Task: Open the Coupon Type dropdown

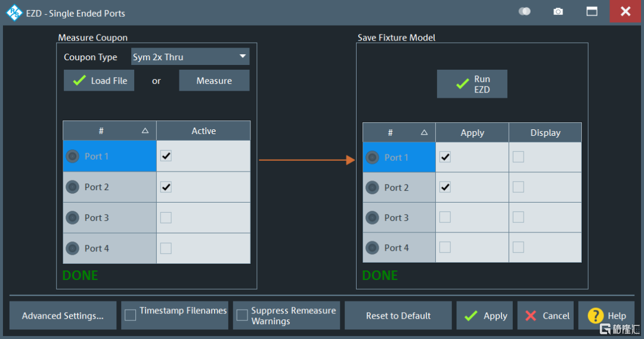Action: (x=190, y=57)
